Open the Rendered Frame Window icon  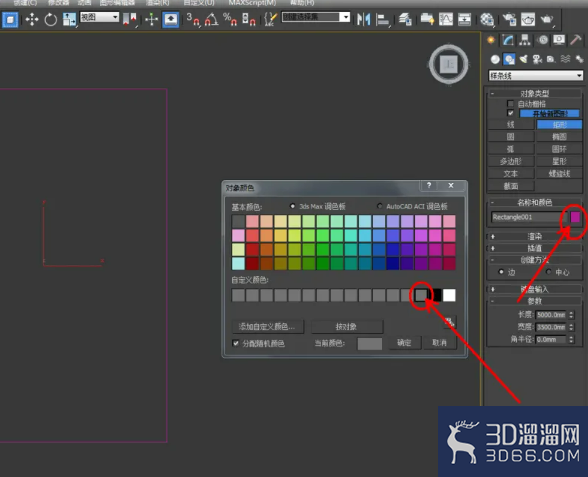[x=528, y=19]
